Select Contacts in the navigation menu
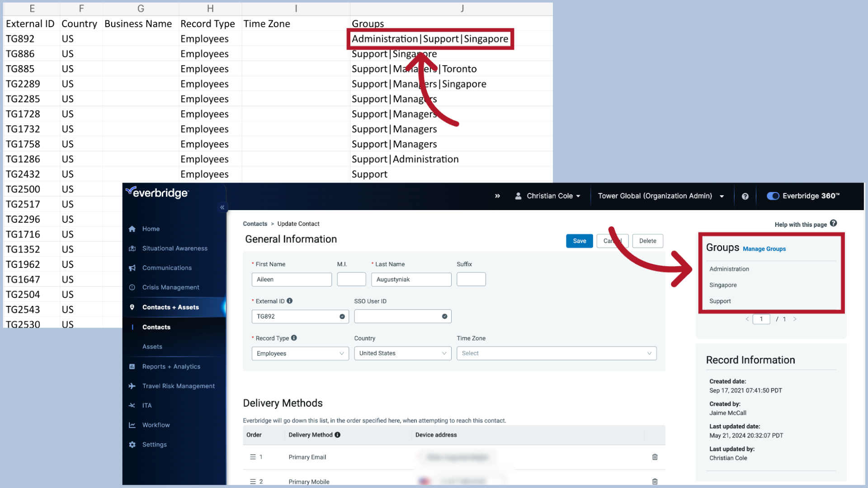This screenshot has height=488, width=868. tap(156, 327)
